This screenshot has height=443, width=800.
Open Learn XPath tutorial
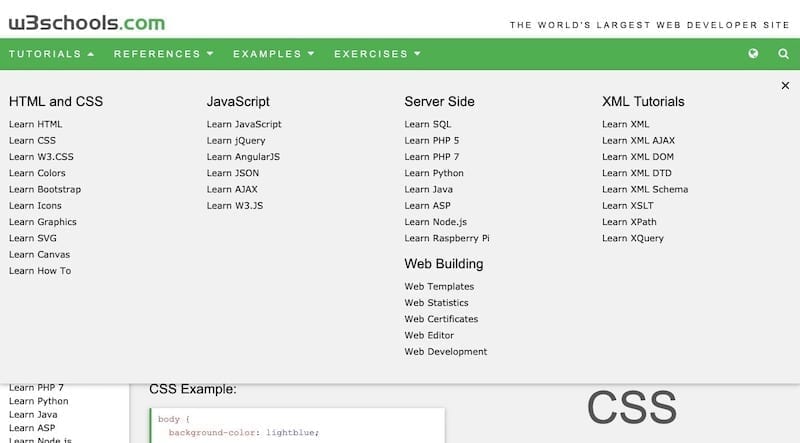point(629,222)
